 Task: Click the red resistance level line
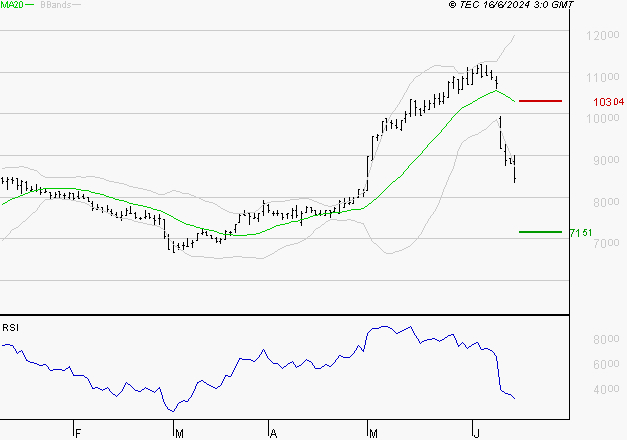(540, 101)
